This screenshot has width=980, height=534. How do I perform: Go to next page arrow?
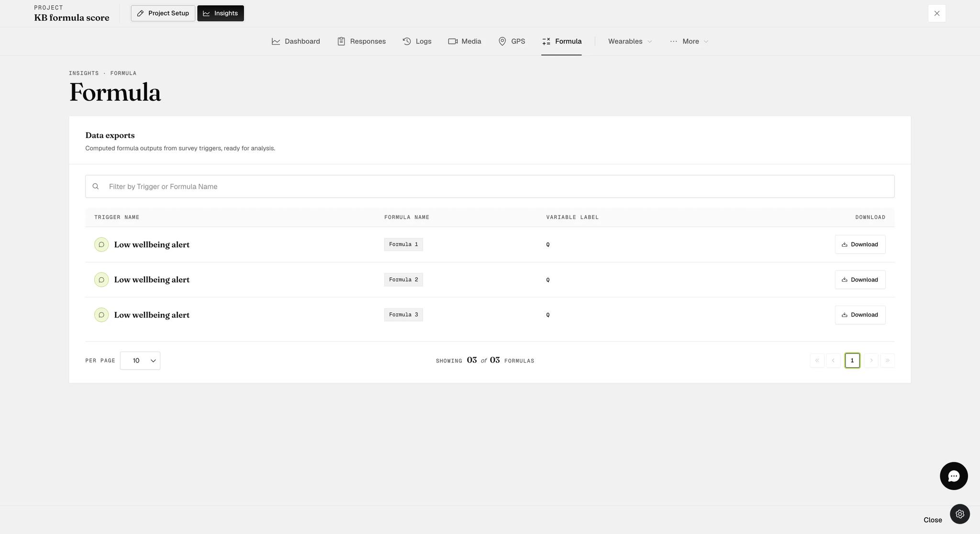pos(871,361)
